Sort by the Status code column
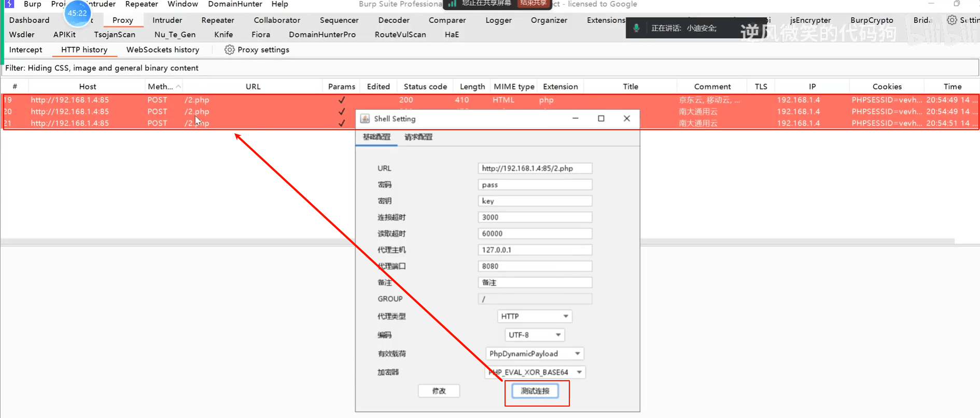Viewport: 980px width, 418px height. 425,87
